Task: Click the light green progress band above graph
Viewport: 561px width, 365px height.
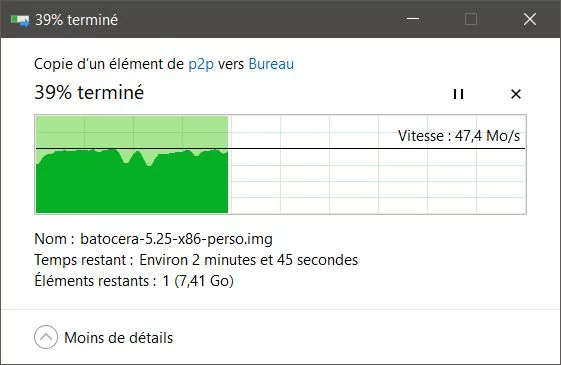Action: tap(132, 131)
